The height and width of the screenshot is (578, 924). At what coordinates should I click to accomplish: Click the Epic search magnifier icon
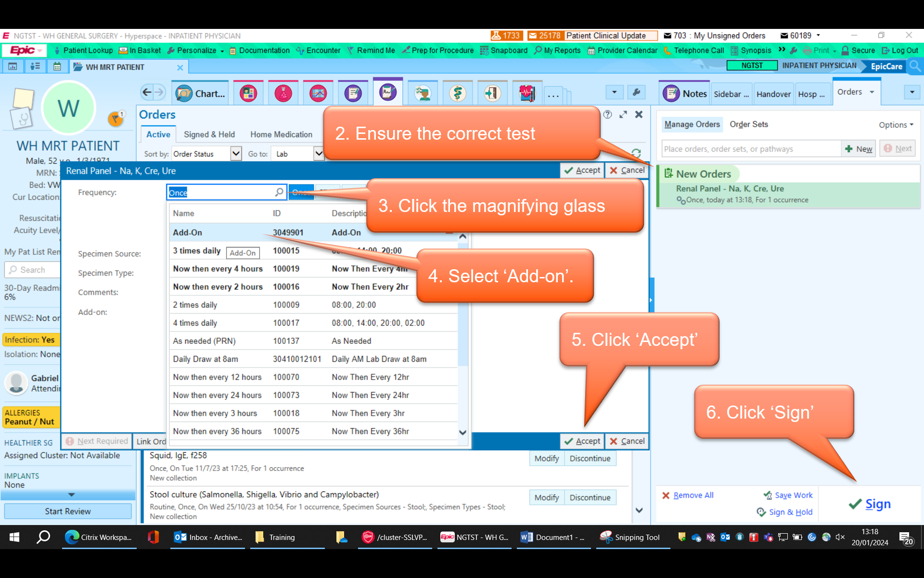(915, 66)
